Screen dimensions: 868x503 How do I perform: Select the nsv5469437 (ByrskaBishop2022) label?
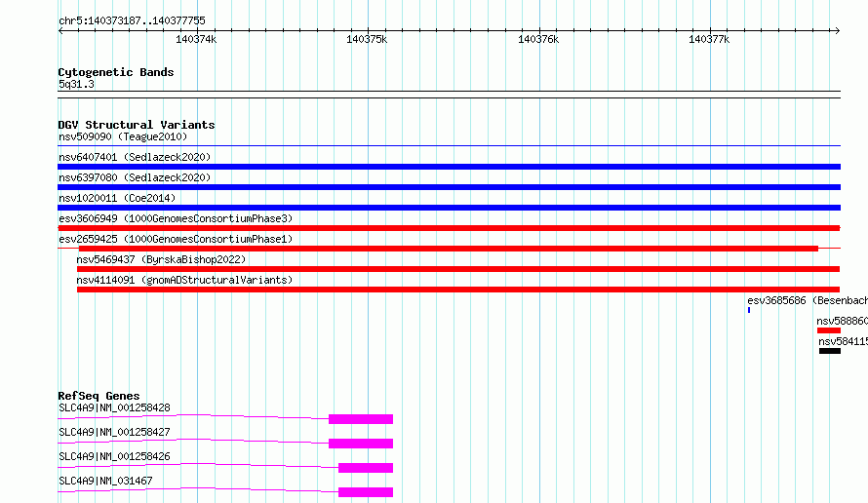pyautogui.click(x=161, y=259)
